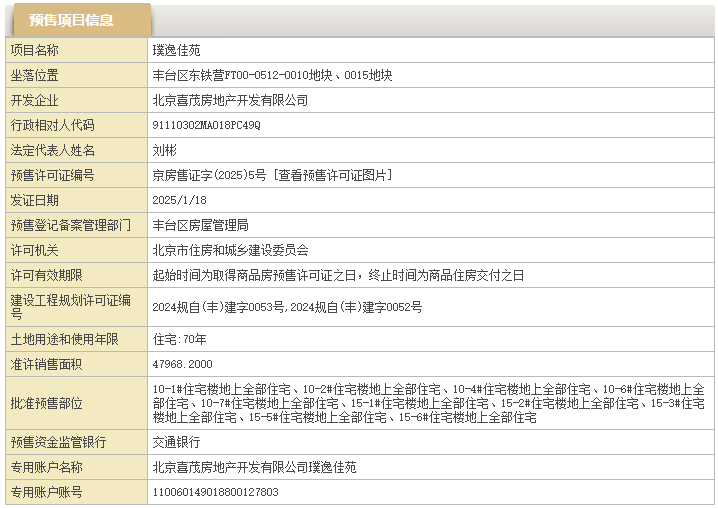Select the legal representative name 刘彬
The height and width of the screenshot is (508, 718).
[x=164, y=150]
